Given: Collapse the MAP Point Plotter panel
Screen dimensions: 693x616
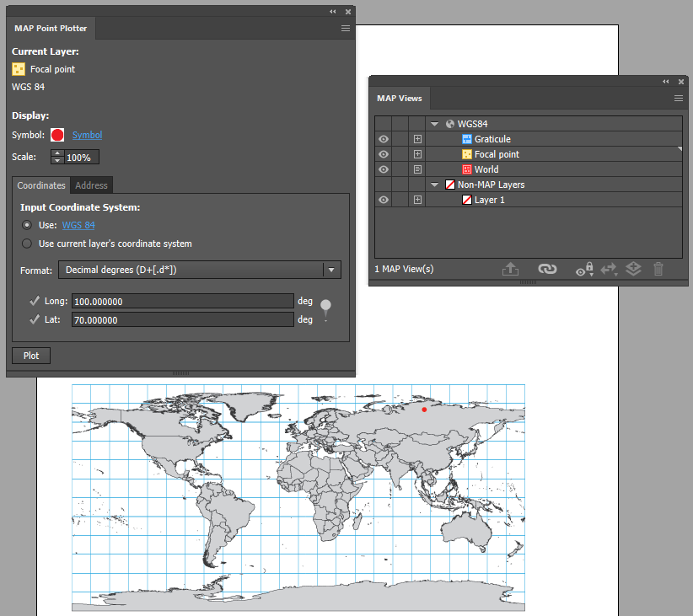Looking at the screenshot, I should [x=333, y=12].
